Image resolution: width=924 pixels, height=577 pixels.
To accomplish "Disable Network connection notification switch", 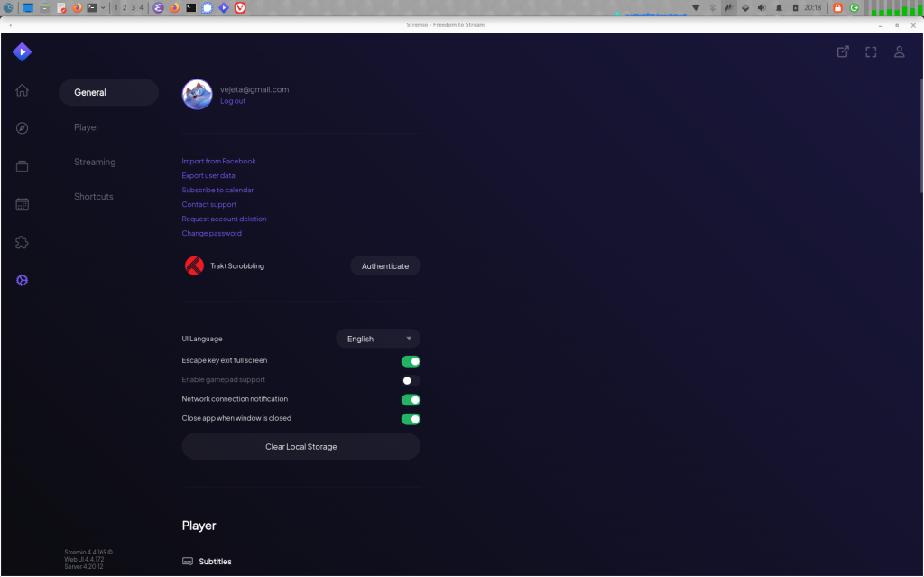I will pyautogui.click(x=411, y=400).
